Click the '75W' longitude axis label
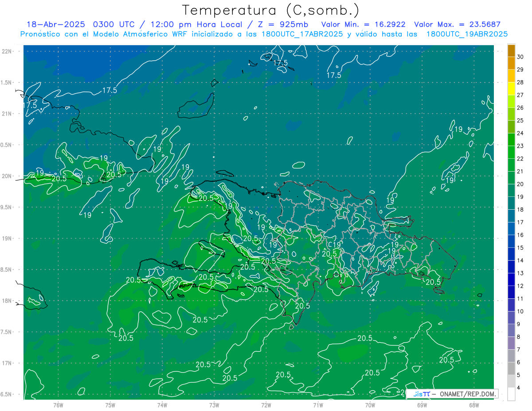Viewport: 532px width, 411px height. [x=110, y=405]
